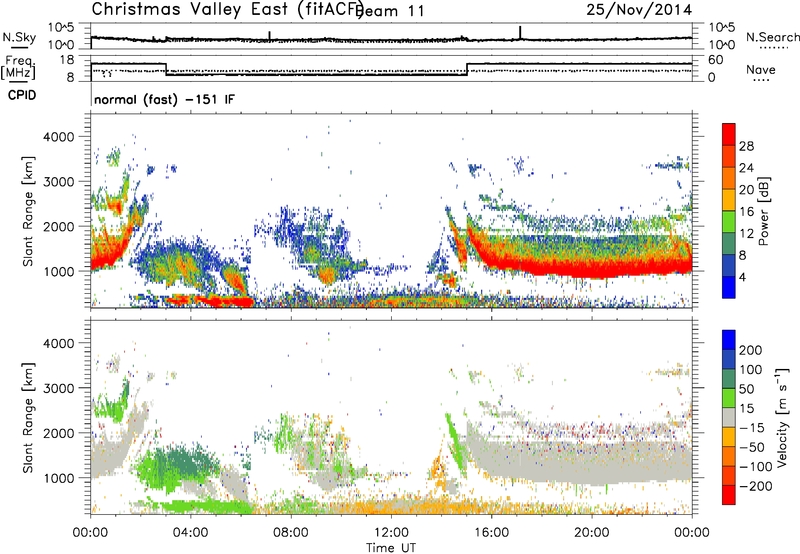Click the 'Power [dB]' colorbar title
The height and width of the screenshot is (554, 800).
pos(763,211)
